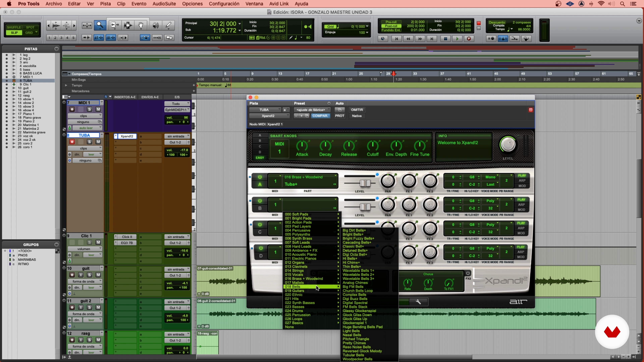Image resolution: width=644 pixels, height=362 pixels.
Task: Adjust part A LEVEL slider handle
Action: point(365,183)
